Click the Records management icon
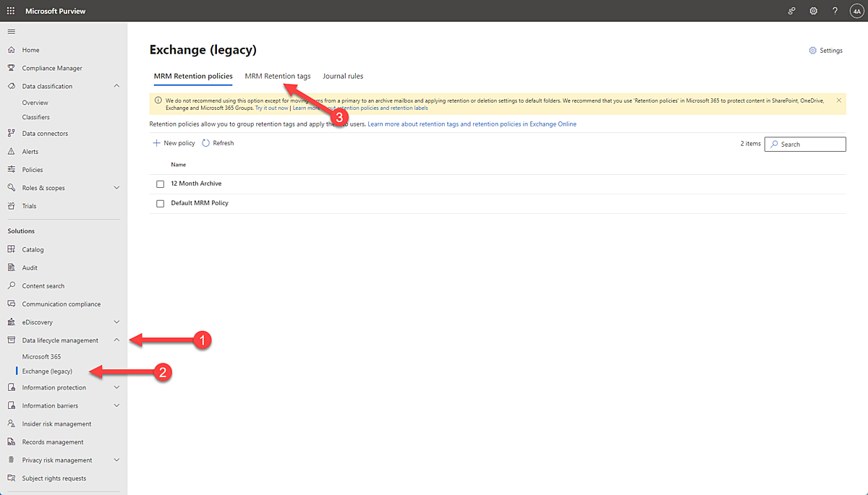This screenshot has height=495, width=868. click(x=11, y=442)
